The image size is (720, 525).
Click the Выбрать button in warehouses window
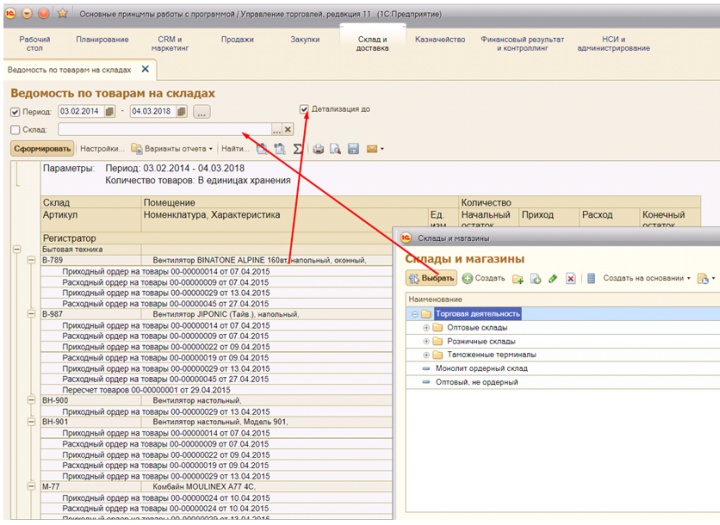(x=431, y=278)
